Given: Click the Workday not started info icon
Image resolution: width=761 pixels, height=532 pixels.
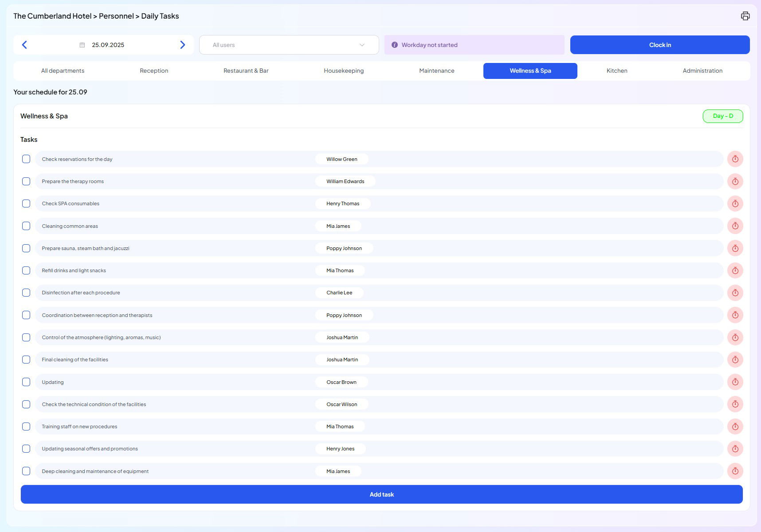Looking at the screenshot, I should tap(394, 45).
